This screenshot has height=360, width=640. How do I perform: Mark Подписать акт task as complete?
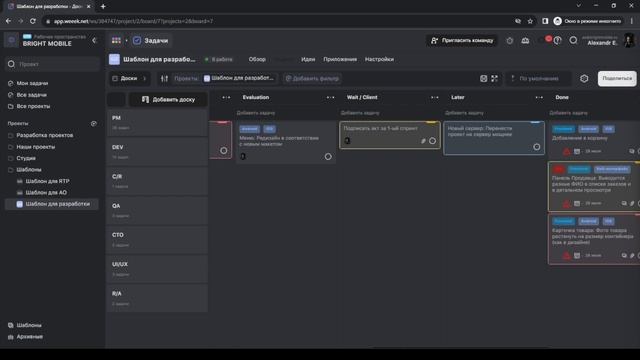coord(433,141)
